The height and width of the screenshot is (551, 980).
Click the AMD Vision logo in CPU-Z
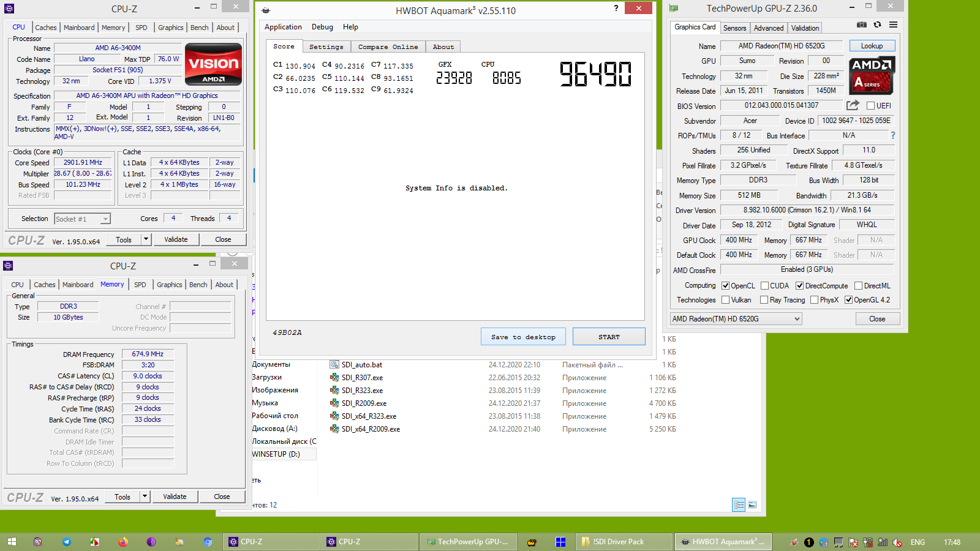click(x=213, y=64)
